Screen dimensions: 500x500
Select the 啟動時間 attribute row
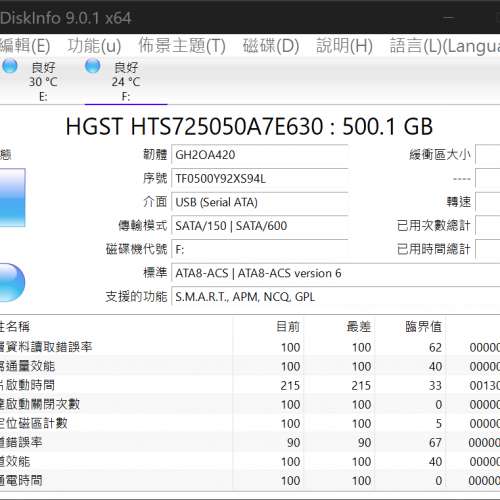point(250,385)
